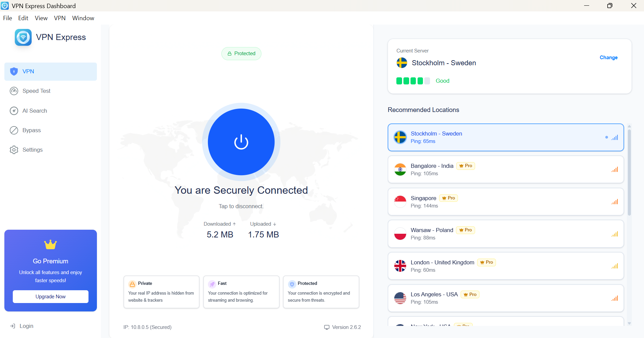Open the Window menu

[x=83, y=18]
